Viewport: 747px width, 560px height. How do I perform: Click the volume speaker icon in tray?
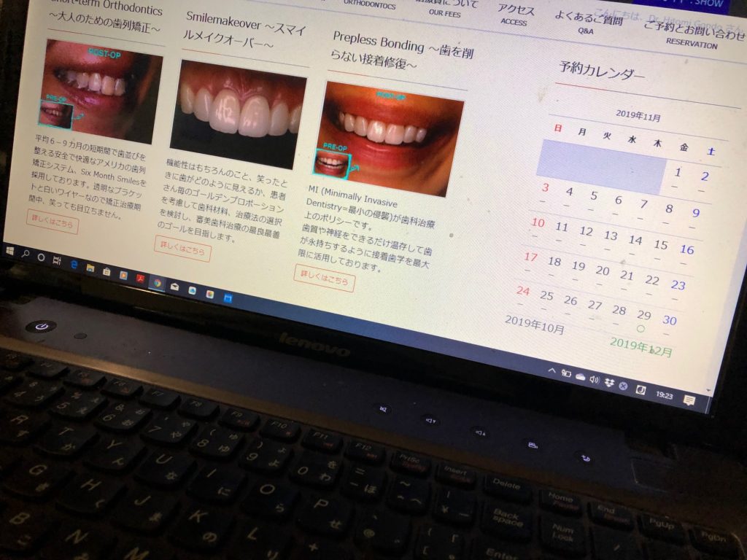pyautogui.click(x=594, y=379)
